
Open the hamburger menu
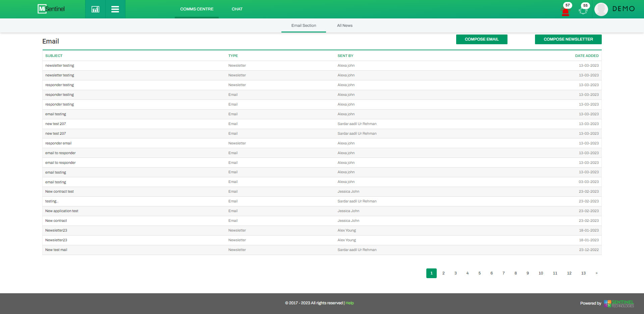point(115,9)
